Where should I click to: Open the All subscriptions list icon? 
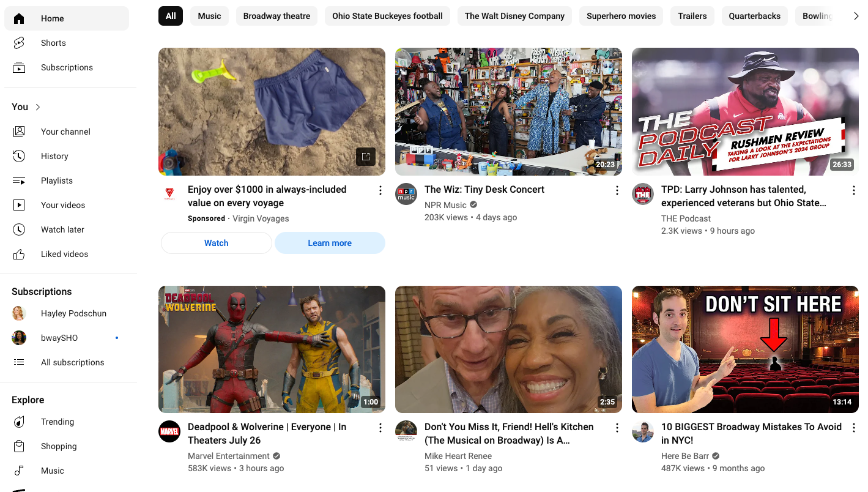click(19, 362)
